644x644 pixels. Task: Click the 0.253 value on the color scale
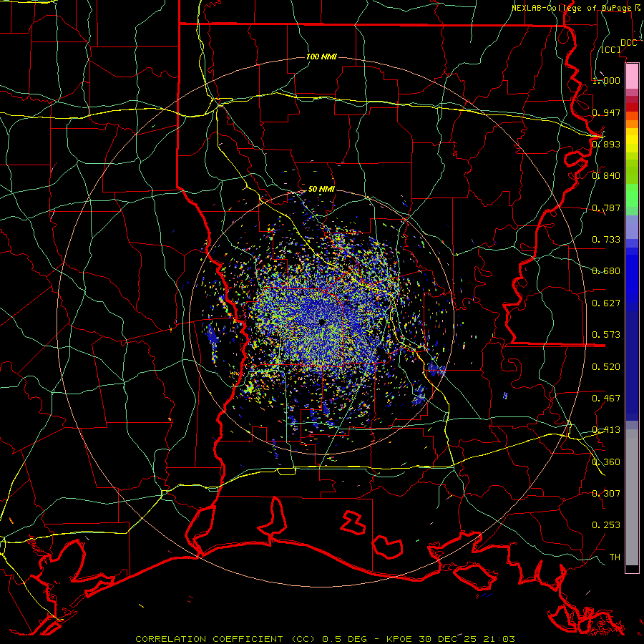[606, 525]
